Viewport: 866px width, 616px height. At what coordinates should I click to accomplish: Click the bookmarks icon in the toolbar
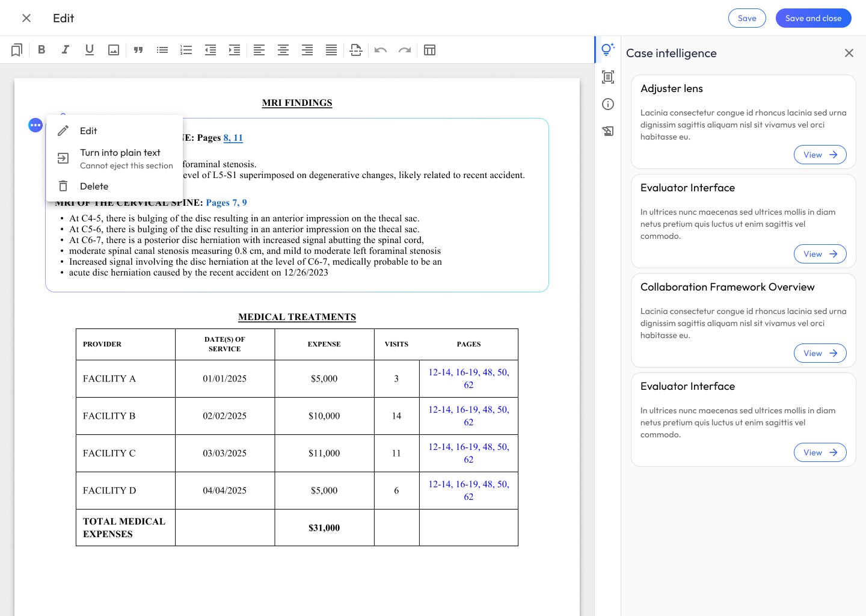(17, 50)
